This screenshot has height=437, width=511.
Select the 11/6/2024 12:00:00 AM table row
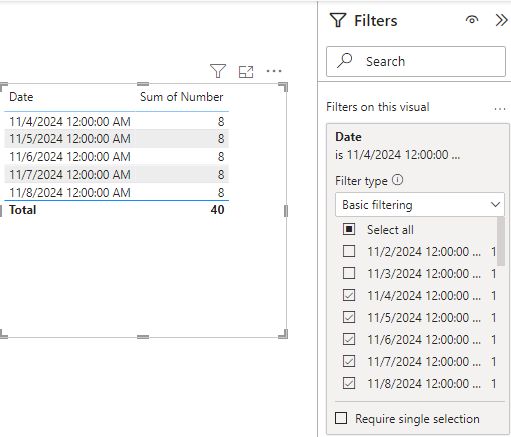coord(117,157)
